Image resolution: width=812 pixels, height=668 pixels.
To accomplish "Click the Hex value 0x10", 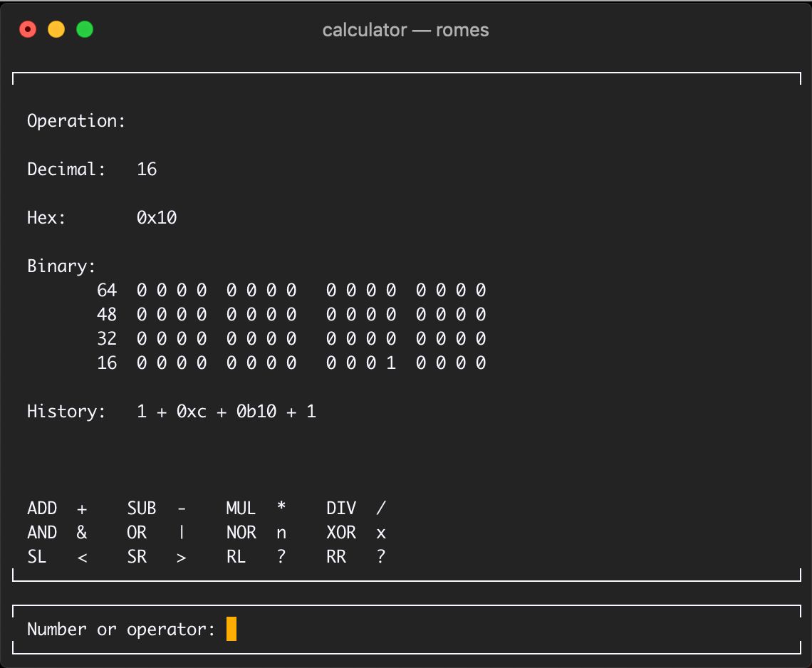I will (x=157, y=217).
